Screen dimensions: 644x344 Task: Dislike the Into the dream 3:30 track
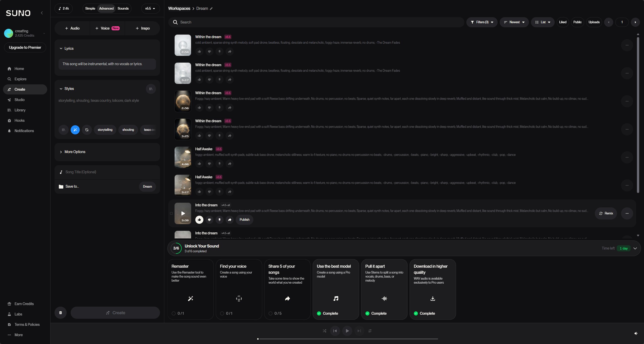pyautogui.click(x=209, y=220)
